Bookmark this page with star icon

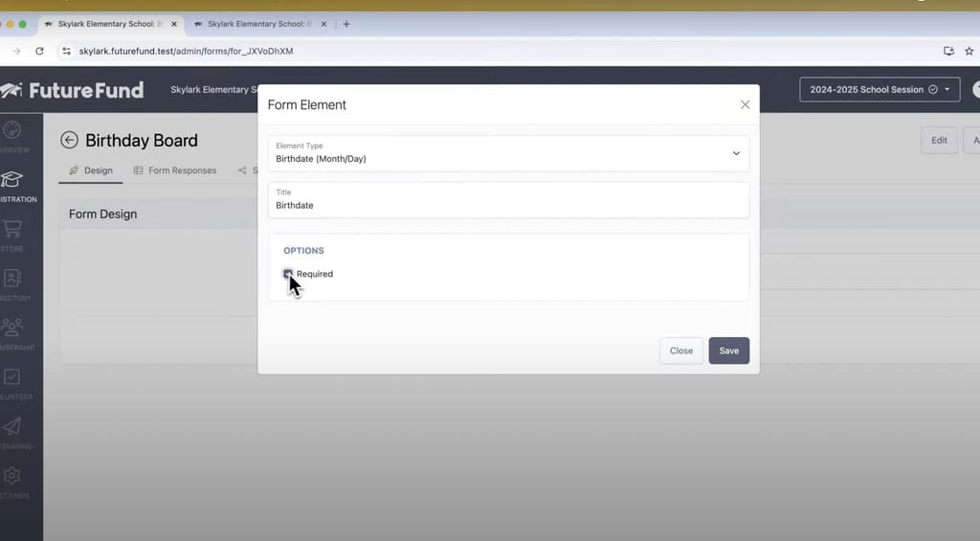click(969, 52)
